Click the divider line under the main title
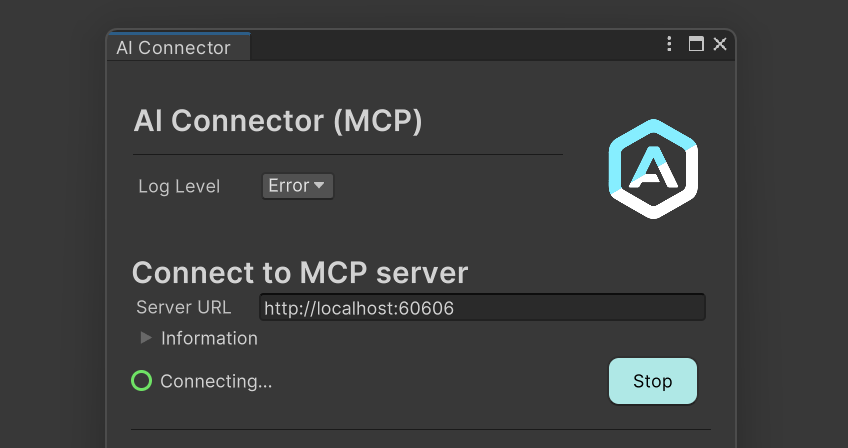Screen dimensions: 848x448 point(348,155)
